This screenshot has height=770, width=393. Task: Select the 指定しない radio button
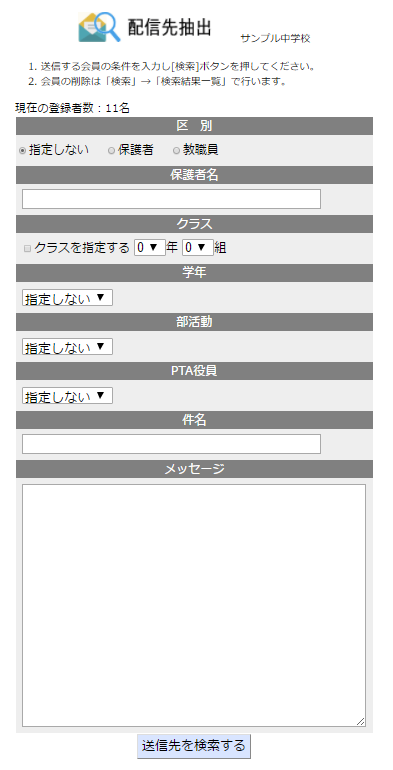click(x=22, y=151)
